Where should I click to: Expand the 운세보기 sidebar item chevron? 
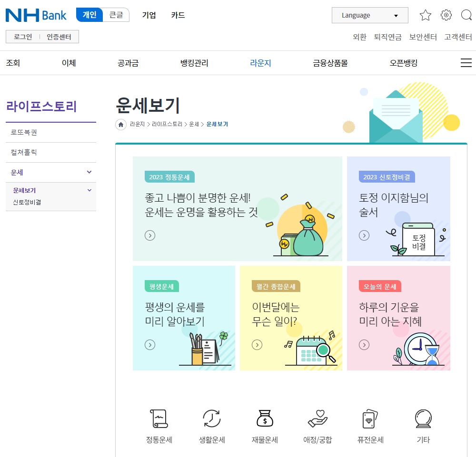point(89,190)
